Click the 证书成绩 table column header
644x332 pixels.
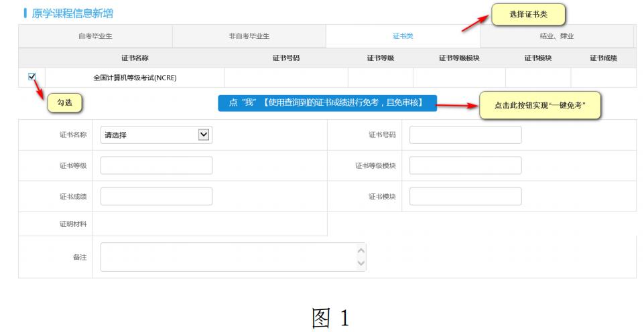click(603, 58)
